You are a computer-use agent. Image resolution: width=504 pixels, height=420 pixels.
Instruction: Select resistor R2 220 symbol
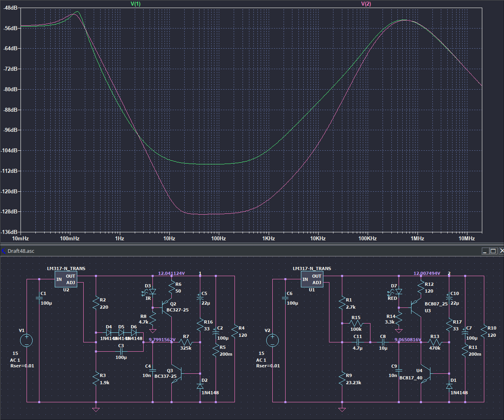(96, 303)
